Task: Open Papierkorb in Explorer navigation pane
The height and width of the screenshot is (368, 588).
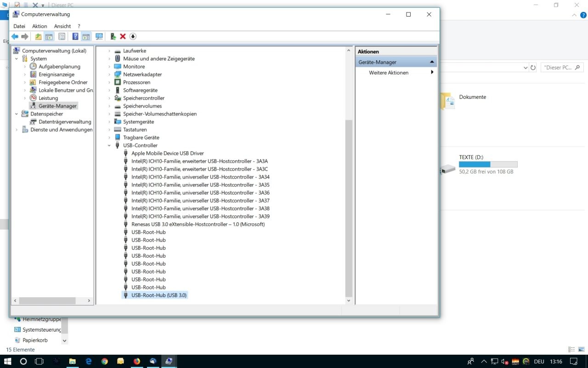Action: click(35, 340)
